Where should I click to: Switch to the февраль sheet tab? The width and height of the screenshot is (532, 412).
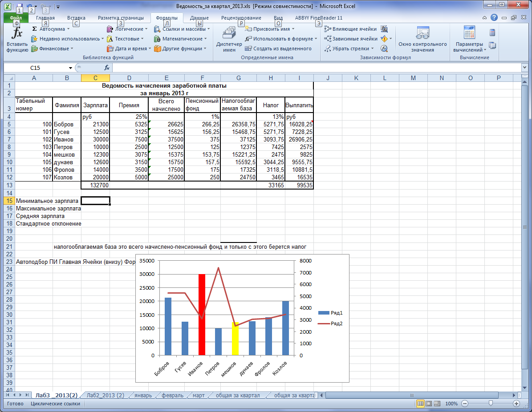tap(172, 396)
